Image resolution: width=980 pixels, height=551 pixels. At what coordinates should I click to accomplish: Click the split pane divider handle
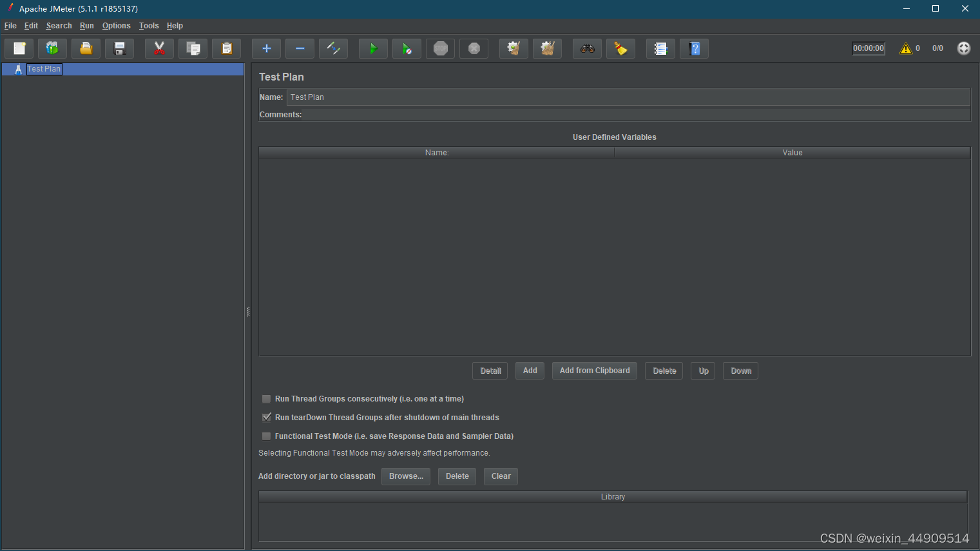248,312
